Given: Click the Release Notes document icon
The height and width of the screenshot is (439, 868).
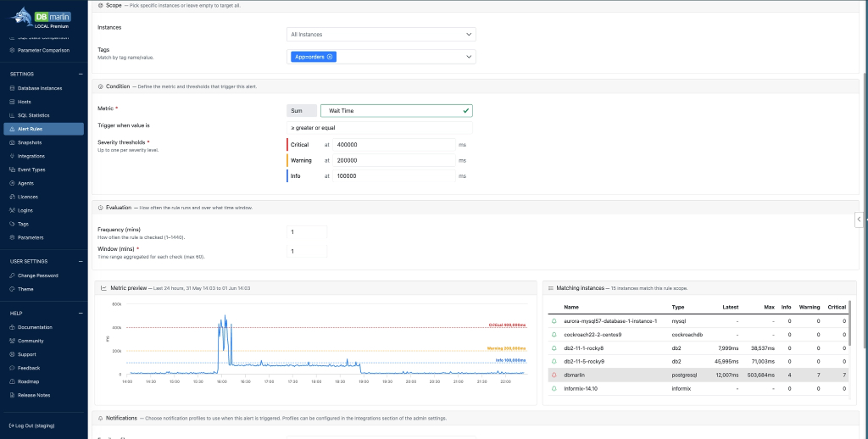Looking at the screenshot, I should tap(12, 395).
